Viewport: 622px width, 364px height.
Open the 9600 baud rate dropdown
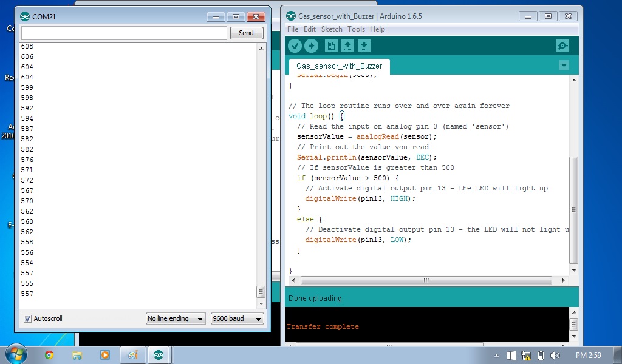(x=238, y=318)
